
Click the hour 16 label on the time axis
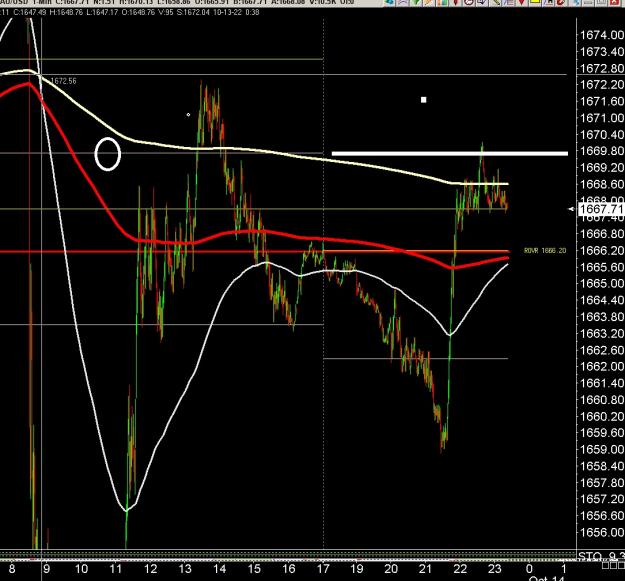pos(289,569)
